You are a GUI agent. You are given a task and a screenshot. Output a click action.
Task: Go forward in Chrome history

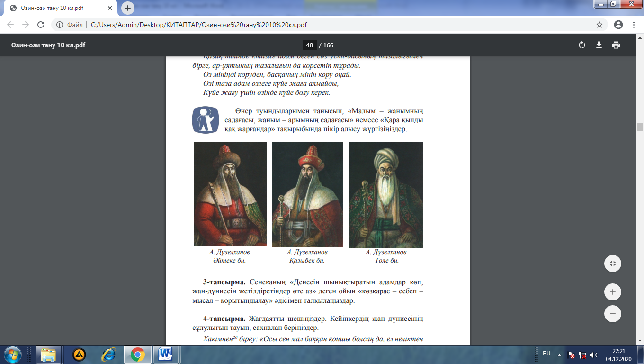tap(26, 25)
